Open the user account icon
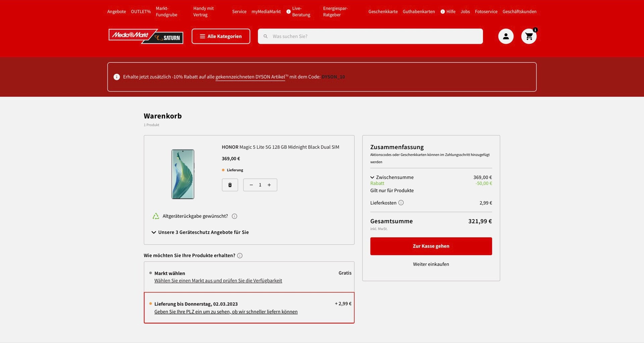The image size is (644, 343). point(506,36)
